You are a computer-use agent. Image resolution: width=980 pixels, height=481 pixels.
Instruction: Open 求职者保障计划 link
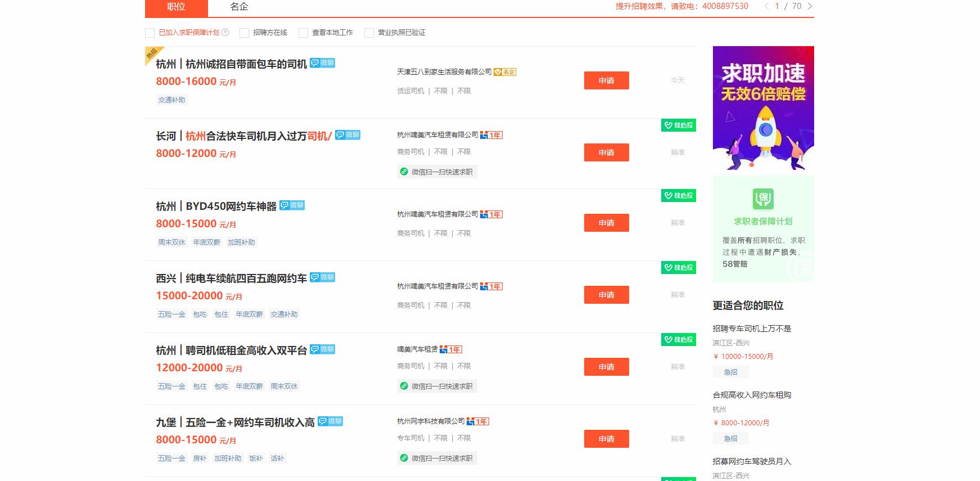coord(763,222)
